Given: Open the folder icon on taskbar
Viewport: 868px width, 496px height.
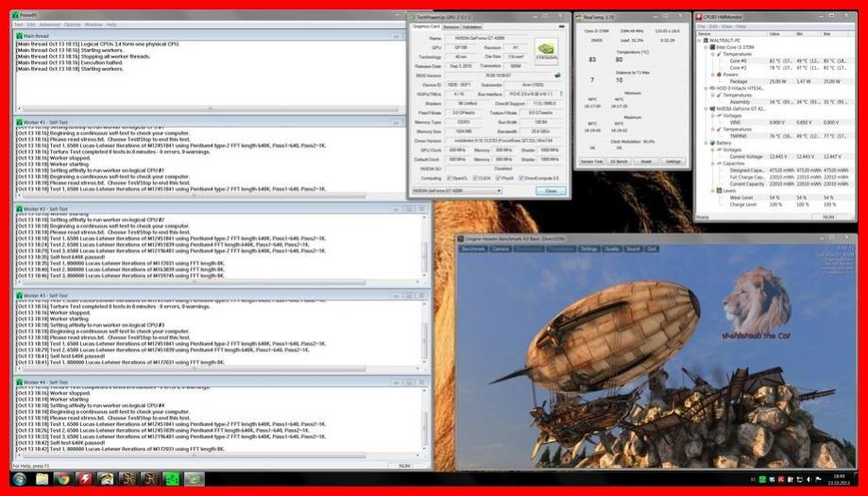Looking at the screenshot, I should click(x=43, y=479).
